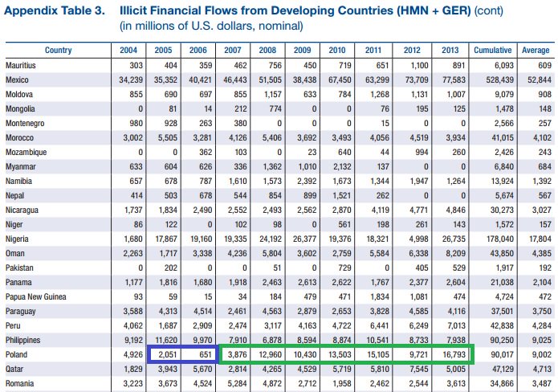This screenshot has height=392, width=558.
Task: Select the Pakistan row label
Action: pyautogui.click(x=19, y=267)
